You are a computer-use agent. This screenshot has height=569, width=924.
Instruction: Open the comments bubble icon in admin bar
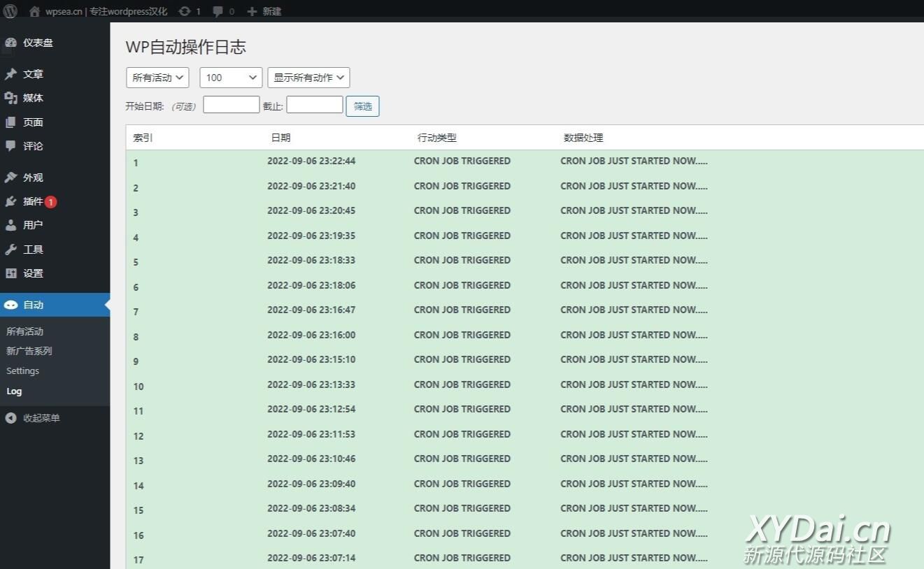click(219, 11)
